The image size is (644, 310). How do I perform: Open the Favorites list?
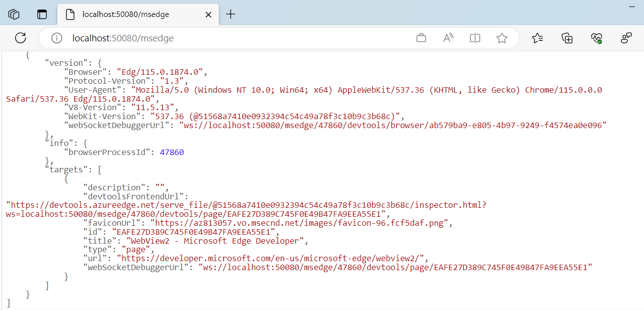coord(537,38)
